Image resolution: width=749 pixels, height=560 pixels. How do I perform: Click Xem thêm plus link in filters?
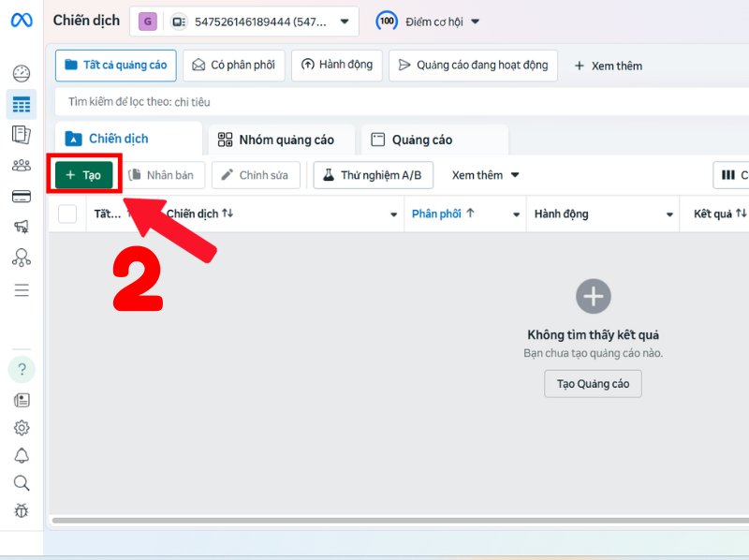pos(608,66)
